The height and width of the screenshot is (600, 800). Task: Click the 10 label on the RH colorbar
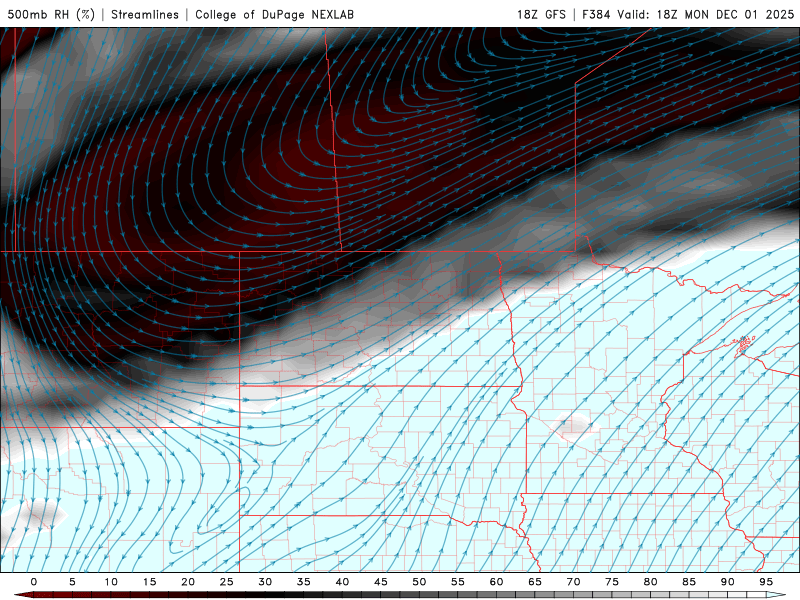tap(111, 582)
